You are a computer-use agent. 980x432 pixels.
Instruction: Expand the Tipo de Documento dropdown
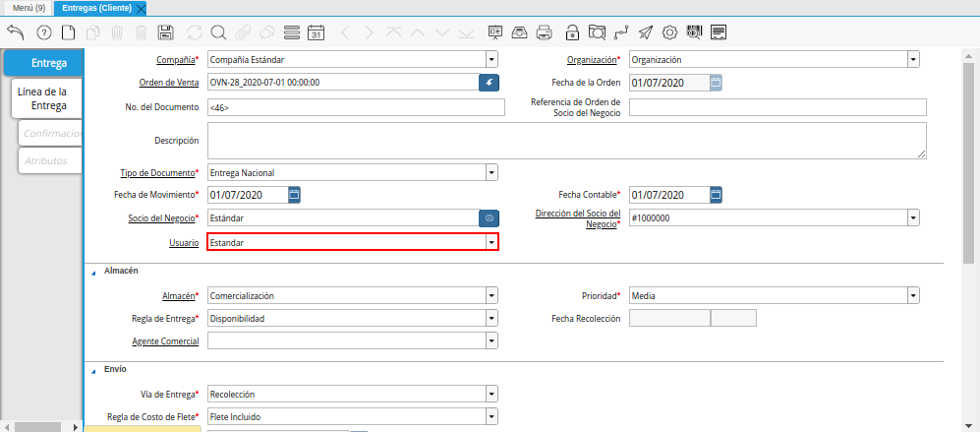click(x=490, y=173)
